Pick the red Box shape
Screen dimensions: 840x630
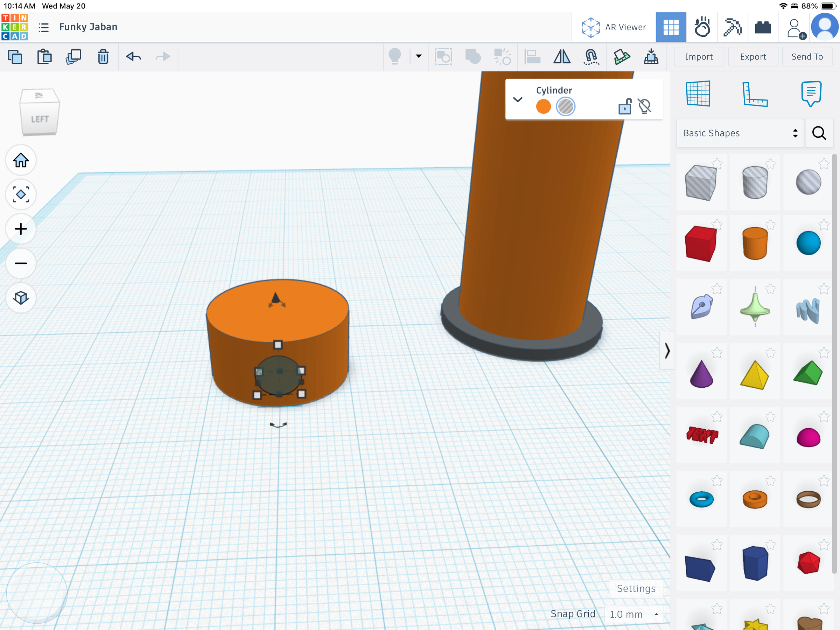click(x=701, y=244)
